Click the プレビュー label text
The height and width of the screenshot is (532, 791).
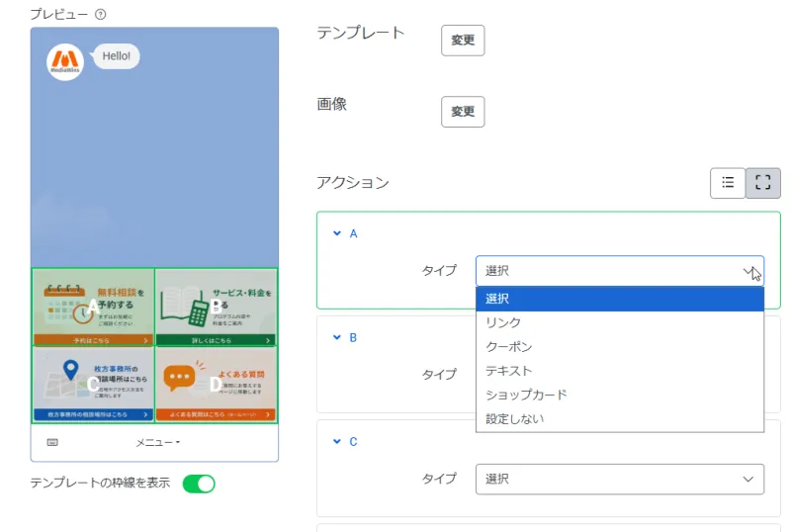pos(59,14)
